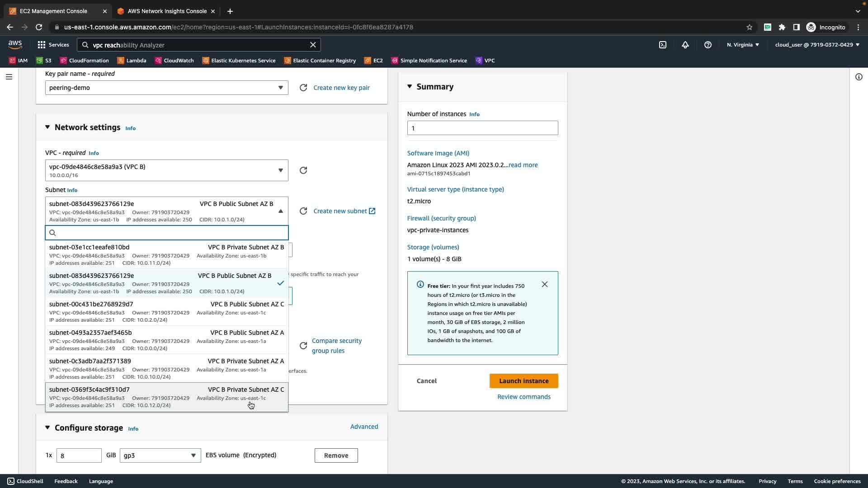This screenshot has width=868, height=488.
Task: Switch to AWS Network Insights Console tab
Action: (x=167, y=11)
